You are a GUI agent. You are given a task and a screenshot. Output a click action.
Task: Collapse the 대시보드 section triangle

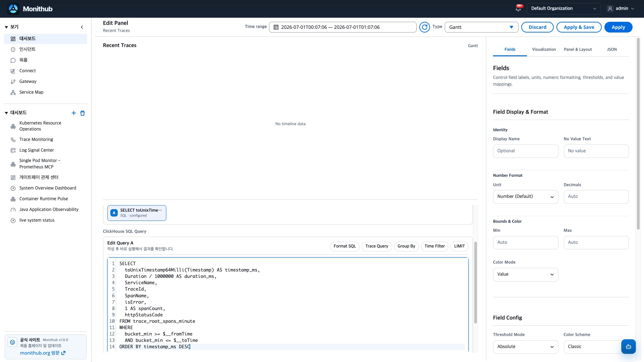coord(6,113)
